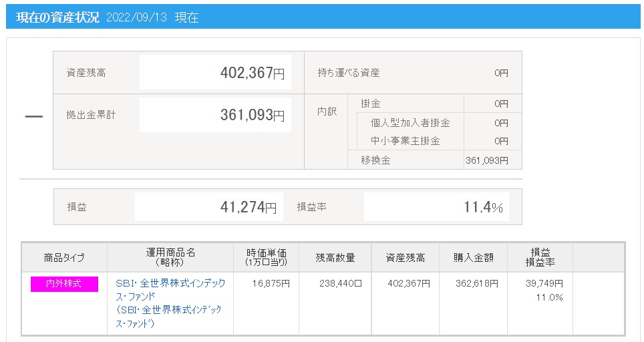Collapse the asset summary using the dash icon

coord(33,117)
